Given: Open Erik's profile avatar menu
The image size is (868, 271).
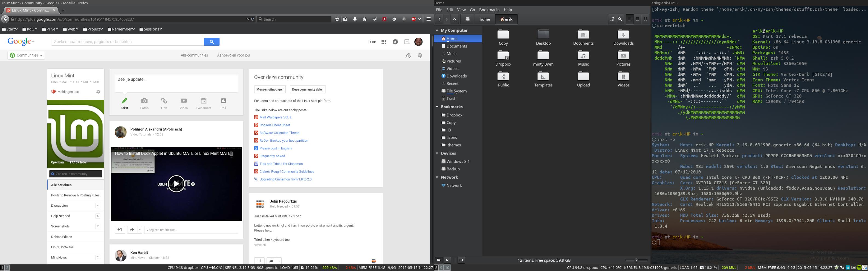Looking at the screenshot, I should click(x=418, y=42).
